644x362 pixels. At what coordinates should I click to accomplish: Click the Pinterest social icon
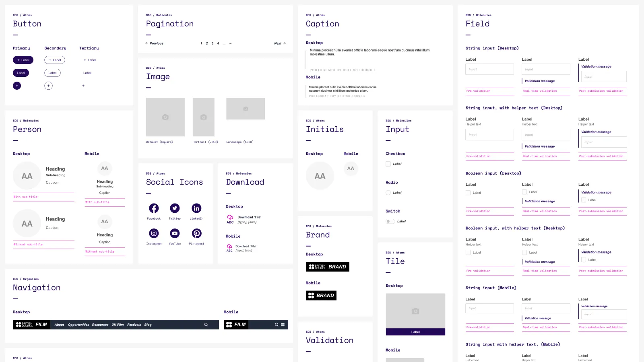click(x=196, y=233)
